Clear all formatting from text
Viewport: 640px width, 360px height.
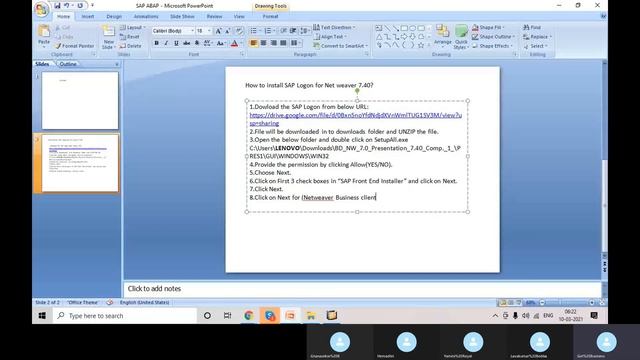click(x=239, y=31)
